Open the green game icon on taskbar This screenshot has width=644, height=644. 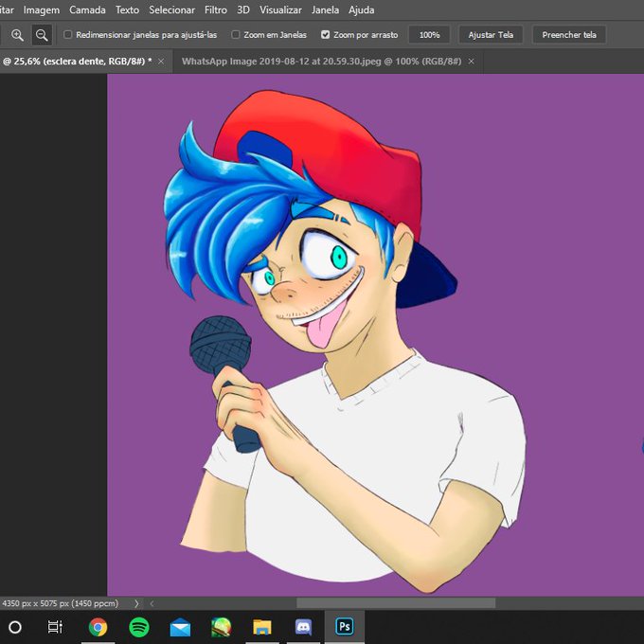[221, 627]
